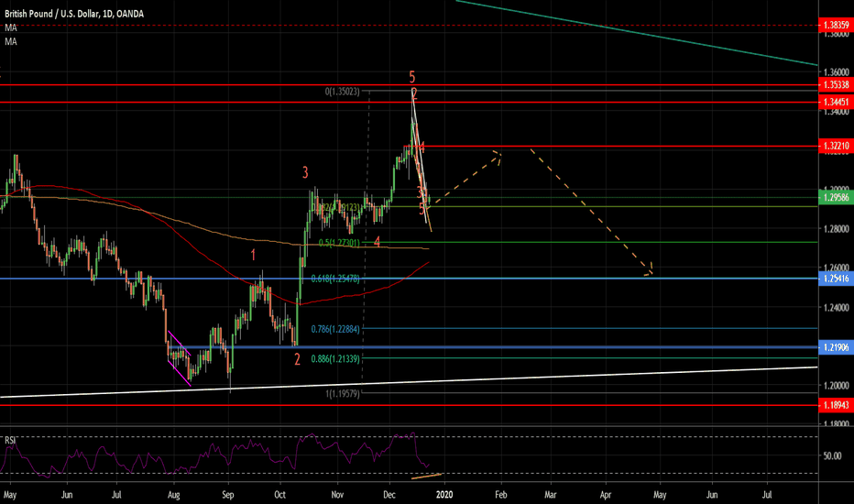Click the 1.24000 price axis value

tap(836, 307)
